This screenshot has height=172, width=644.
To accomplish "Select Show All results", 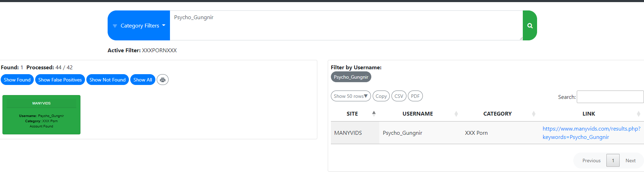I will (143, 80).
